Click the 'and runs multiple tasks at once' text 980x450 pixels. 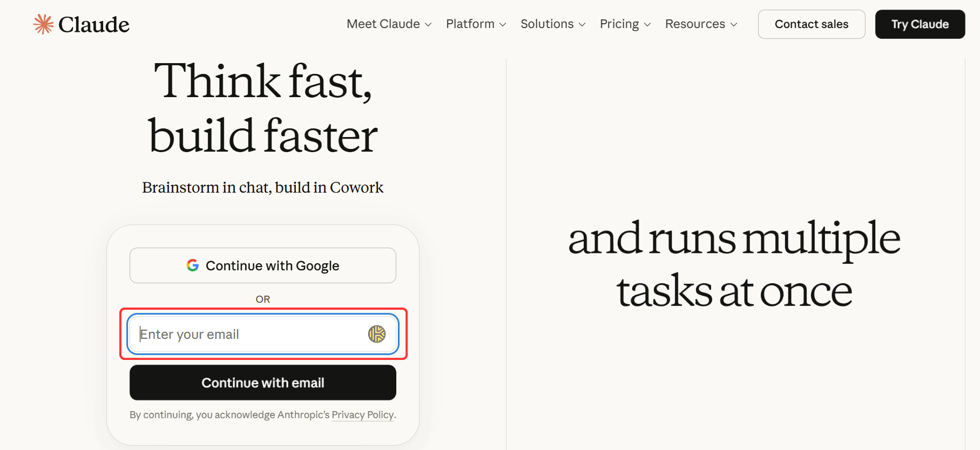point(734,264)
